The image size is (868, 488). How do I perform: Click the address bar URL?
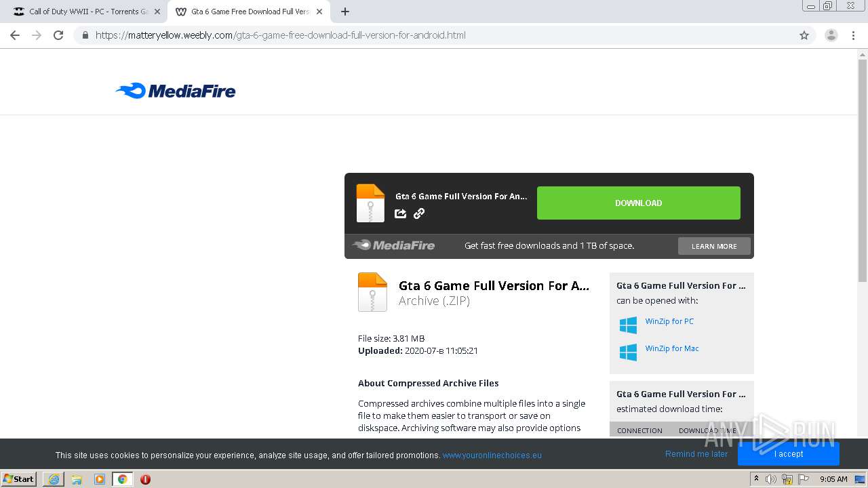[281, 35]
